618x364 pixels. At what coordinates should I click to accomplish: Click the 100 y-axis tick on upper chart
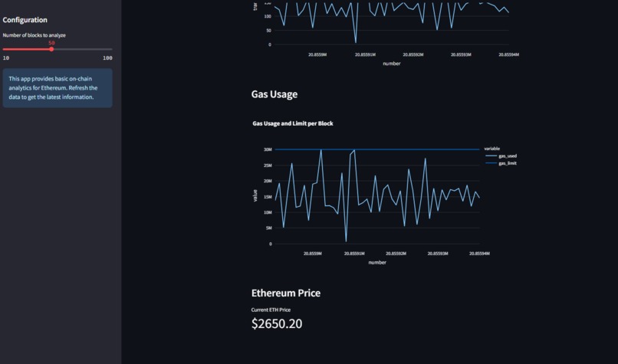pyautogui.click(x=268, y=17)
